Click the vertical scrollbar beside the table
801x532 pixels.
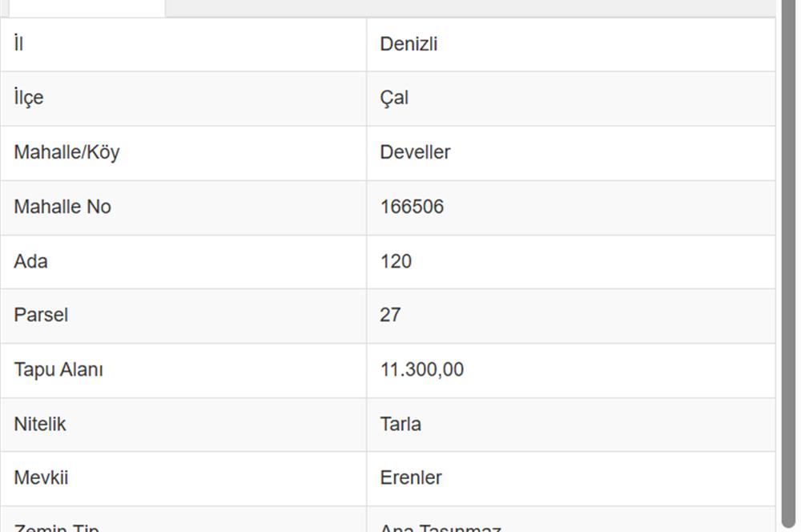click(787, 264)
